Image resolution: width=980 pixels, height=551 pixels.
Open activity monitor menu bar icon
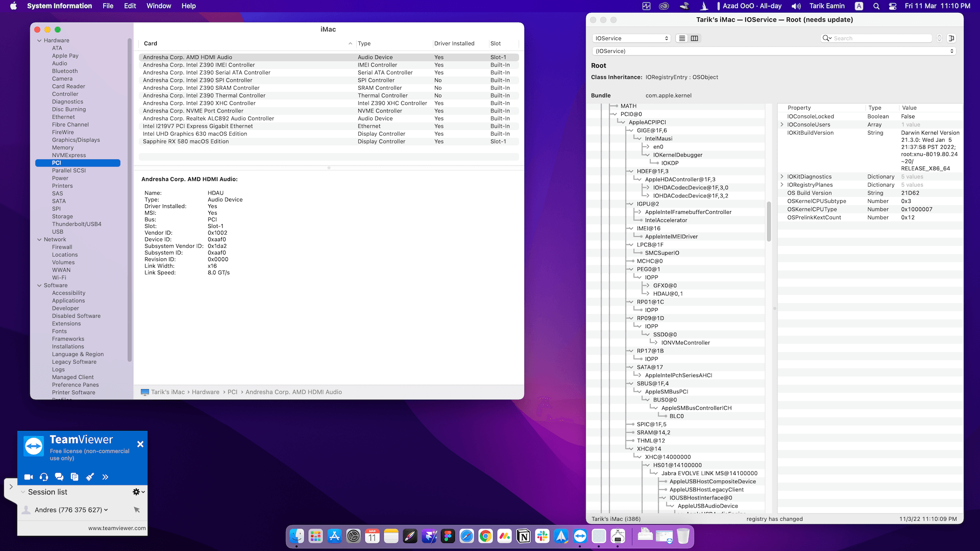tap(646, 6)
